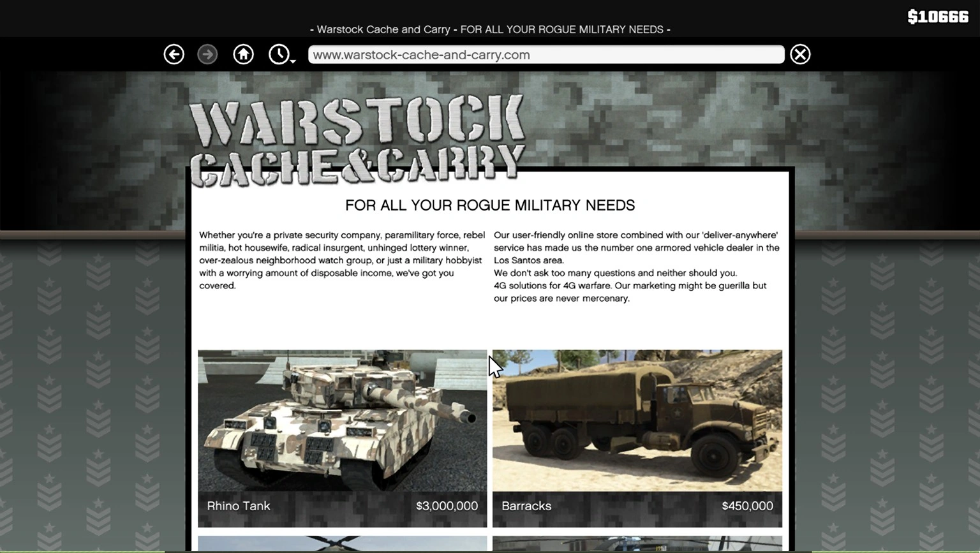Close the in-game web browser
The image size is (980, 553).
800,54
